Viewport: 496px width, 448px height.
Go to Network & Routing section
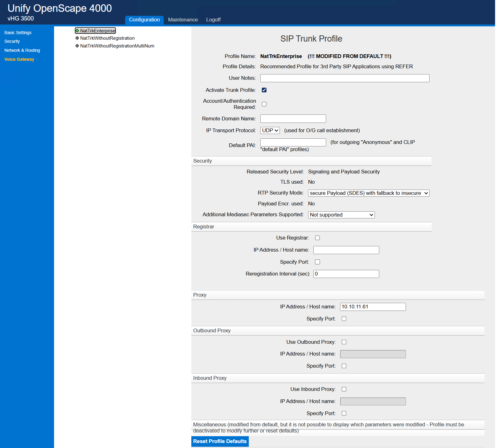coord(22,50)
